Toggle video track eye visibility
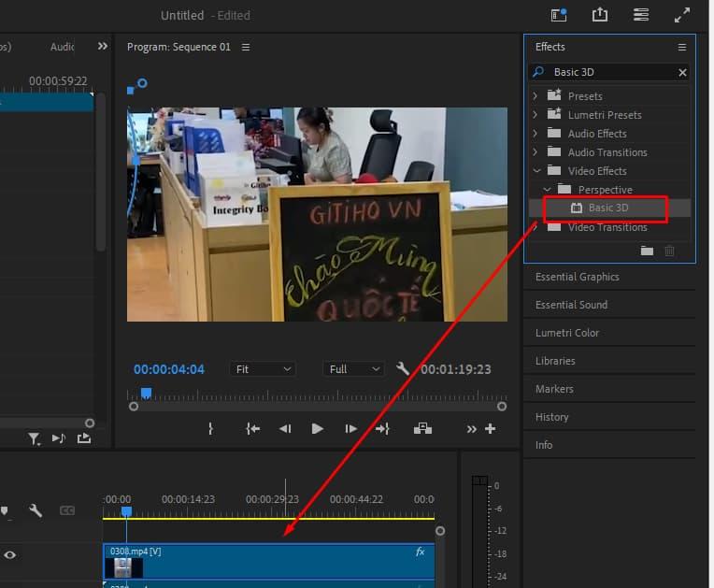 click(x=10, y=554)
